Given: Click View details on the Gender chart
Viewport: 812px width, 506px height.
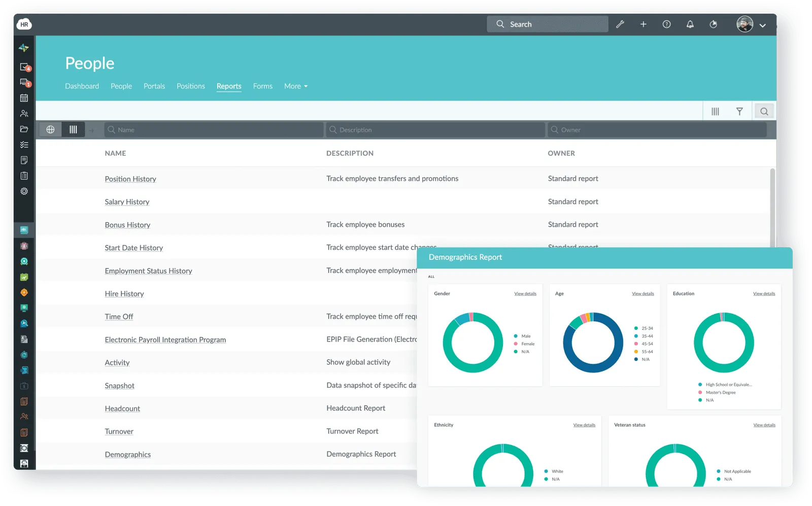Looking at the screenshot, I should pos(525,294).
